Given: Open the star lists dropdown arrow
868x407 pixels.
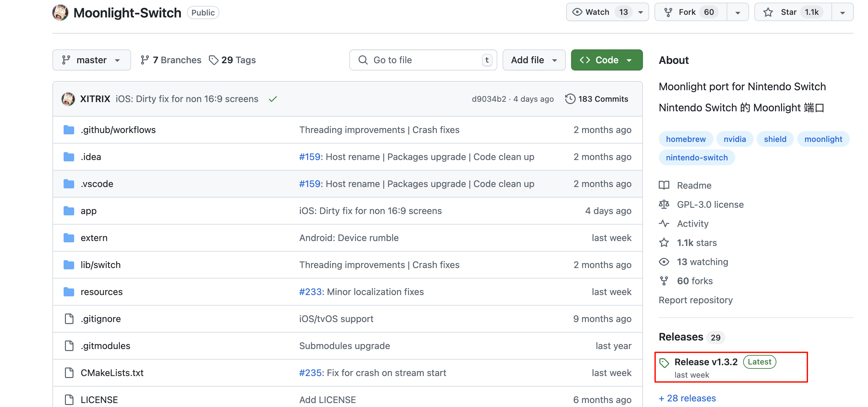Looking at the screenshot, I should pyautogui.click(x=842, y=13).
